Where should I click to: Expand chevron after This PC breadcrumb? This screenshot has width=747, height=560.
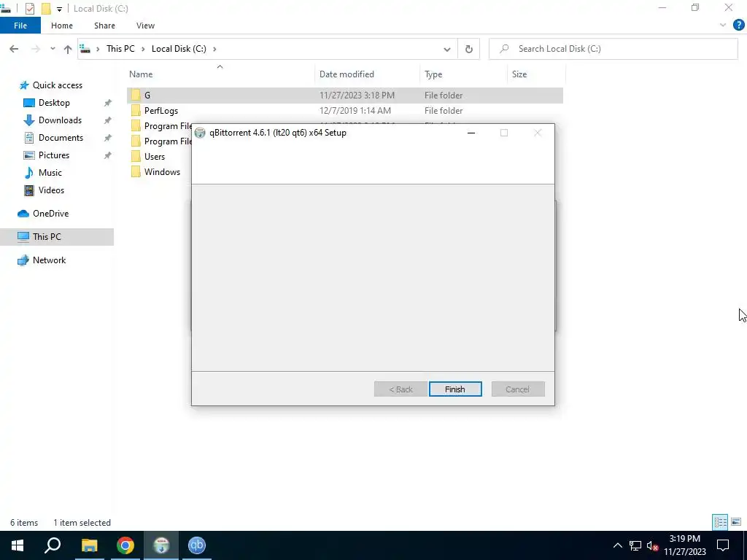(x=143, y=49)
